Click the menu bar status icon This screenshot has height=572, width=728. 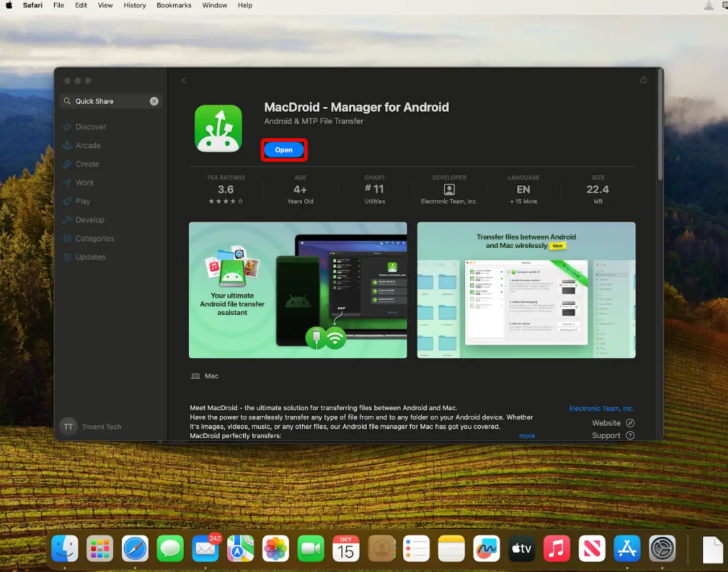coord(709,6)
